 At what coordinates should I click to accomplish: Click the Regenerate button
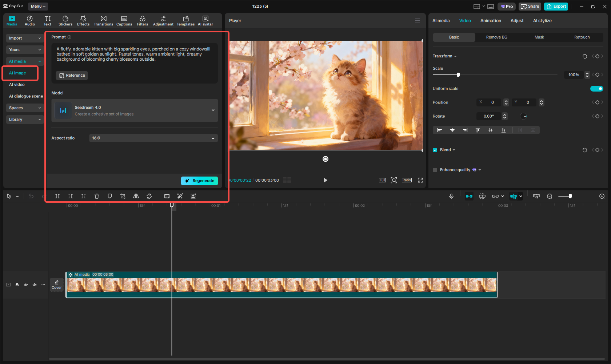pyautogui.click(x=199, y=181)
